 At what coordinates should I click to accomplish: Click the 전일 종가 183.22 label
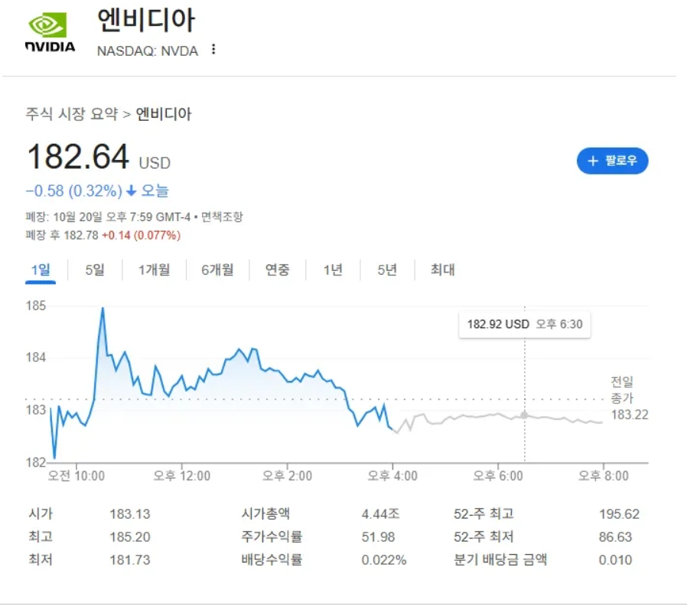click(x=628, y=396)
